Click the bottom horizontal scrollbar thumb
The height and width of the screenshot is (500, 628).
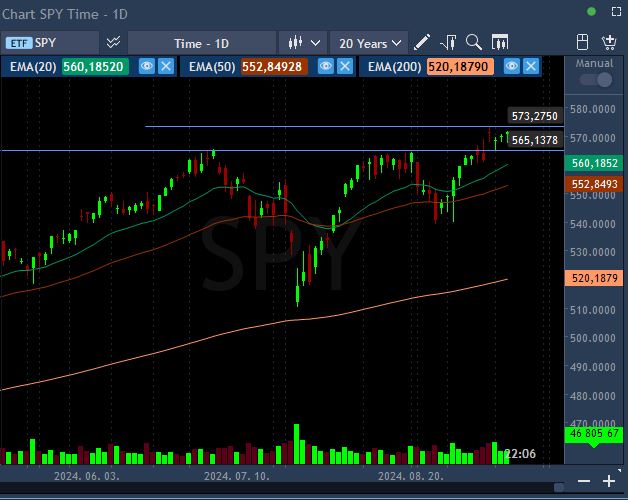click(x=559, y=487)
